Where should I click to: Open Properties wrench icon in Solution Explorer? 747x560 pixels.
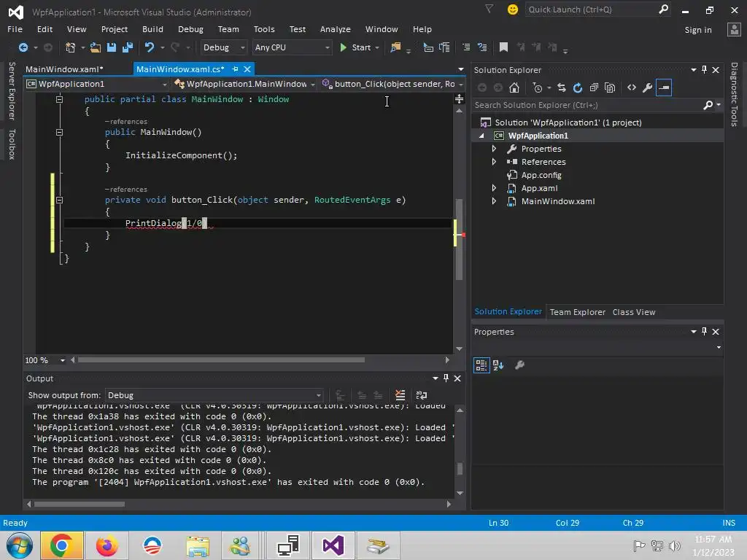pos(648,87)
